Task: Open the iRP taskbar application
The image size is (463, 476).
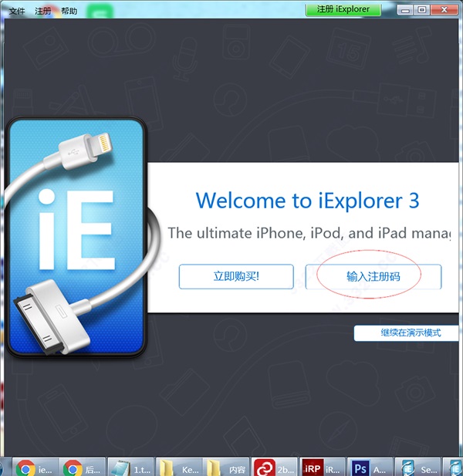Action: pos(322,468)
